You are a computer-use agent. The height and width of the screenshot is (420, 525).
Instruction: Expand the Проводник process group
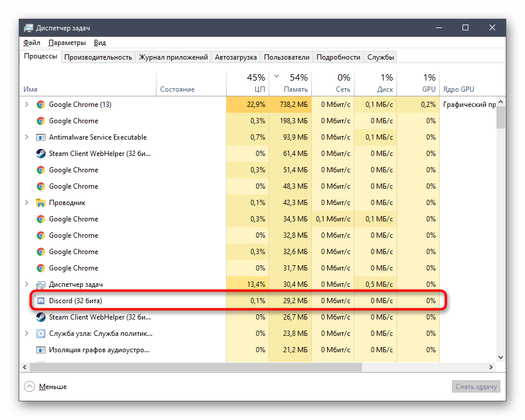(x=26, y=203)
